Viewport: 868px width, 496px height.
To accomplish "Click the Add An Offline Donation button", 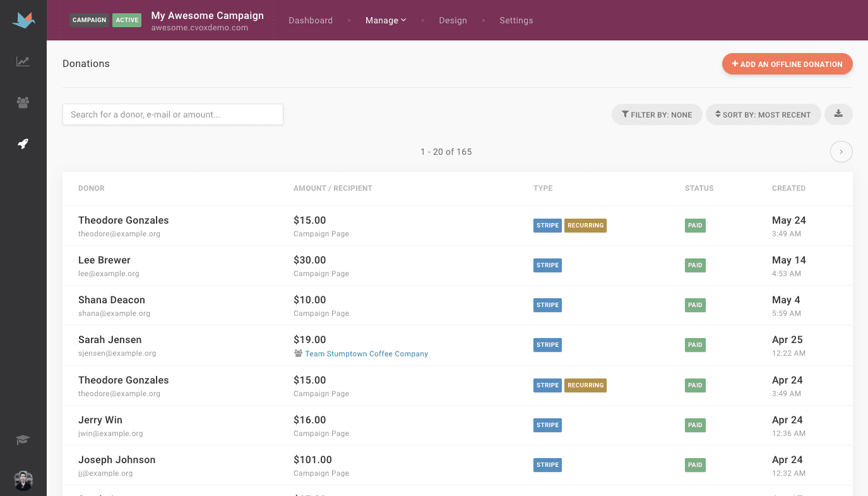I will tap(787, 64).
